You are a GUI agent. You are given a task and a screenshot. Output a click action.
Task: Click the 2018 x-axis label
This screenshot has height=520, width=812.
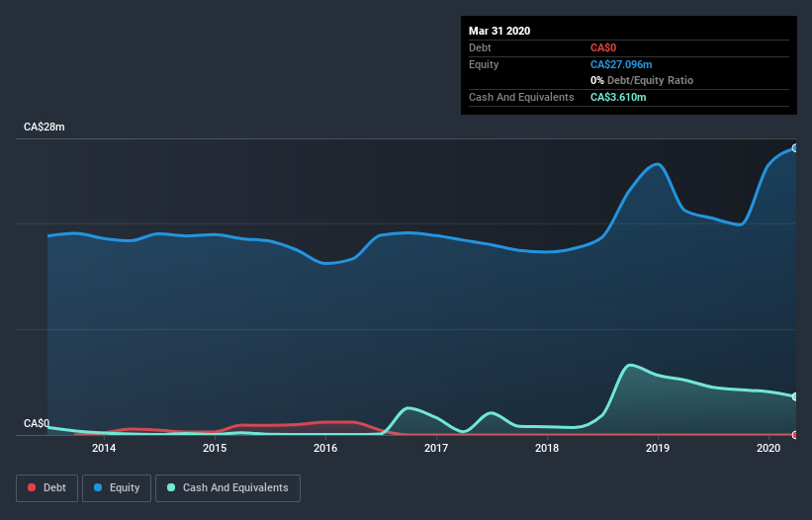(547, 448)
